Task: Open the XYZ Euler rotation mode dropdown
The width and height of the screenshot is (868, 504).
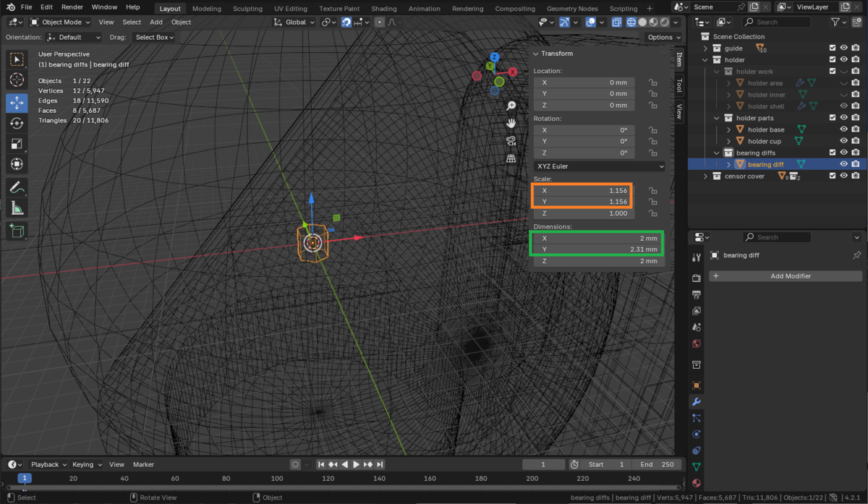Action: (599, 166)
